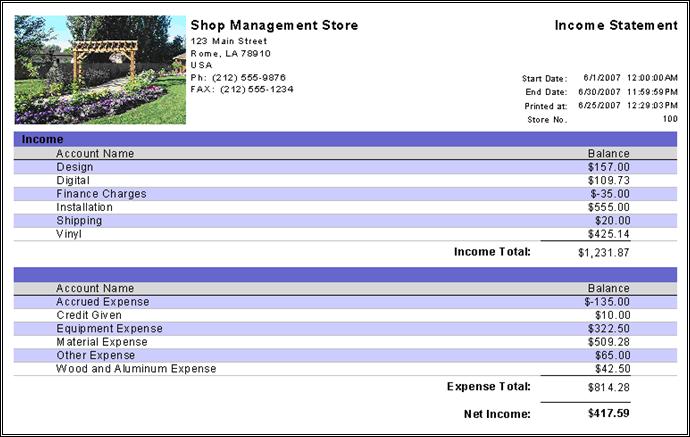
Task: Click the Balance column header under Income
Action: 609,154
